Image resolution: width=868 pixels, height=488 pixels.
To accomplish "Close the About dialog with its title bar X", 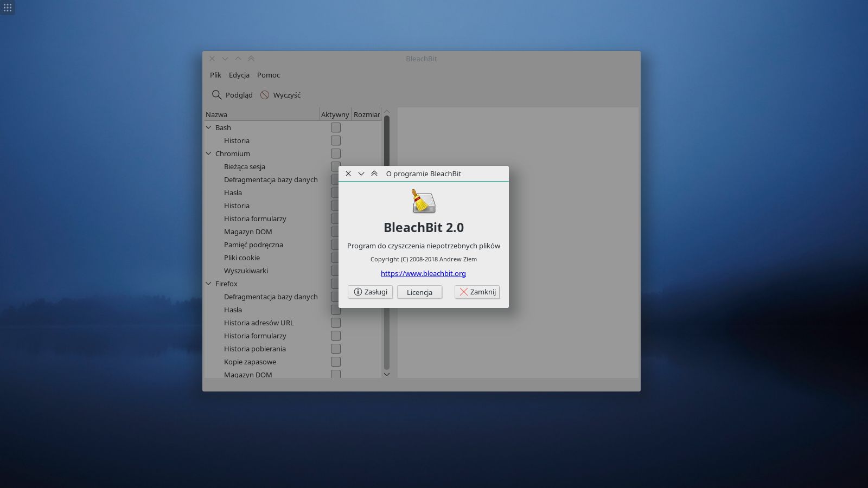I will click(x=348, y=174).
